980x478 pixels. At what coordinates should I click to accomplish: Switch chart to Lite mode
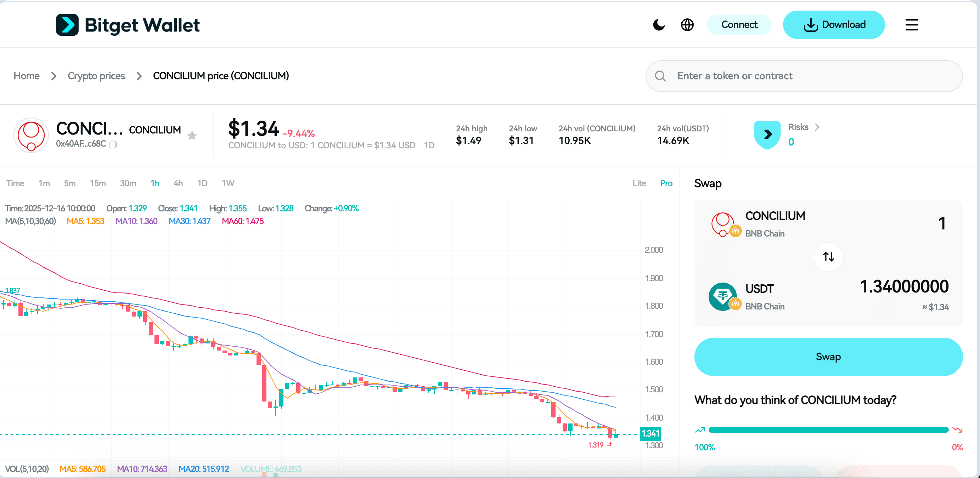point(639,183)
